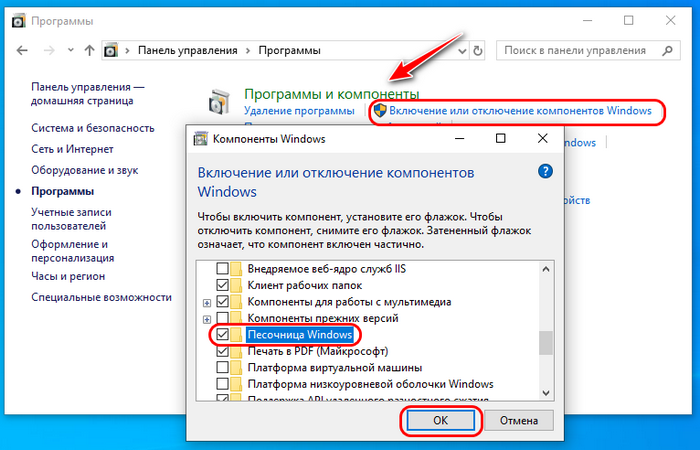Click the 'Отмена' button
700x450 pixels.
(x=519, y=421)
